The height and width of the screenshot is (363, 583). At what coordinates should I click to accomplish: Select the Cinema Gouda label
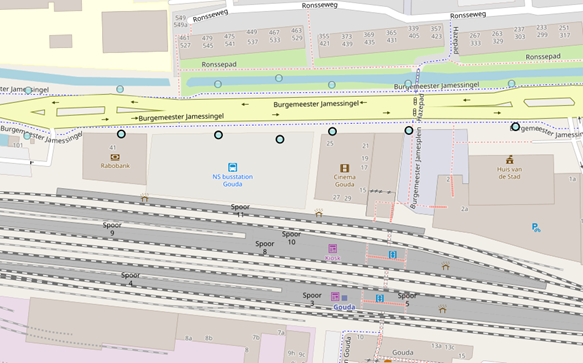[345, 181]
